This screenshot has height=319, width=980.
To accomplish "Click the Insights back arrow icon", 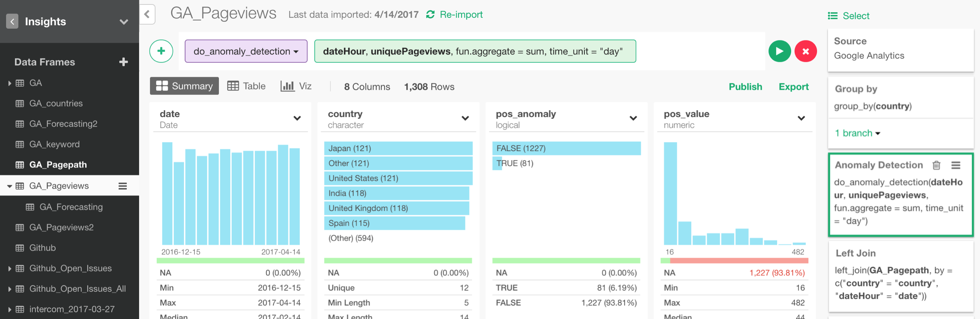I will (12, 22).
